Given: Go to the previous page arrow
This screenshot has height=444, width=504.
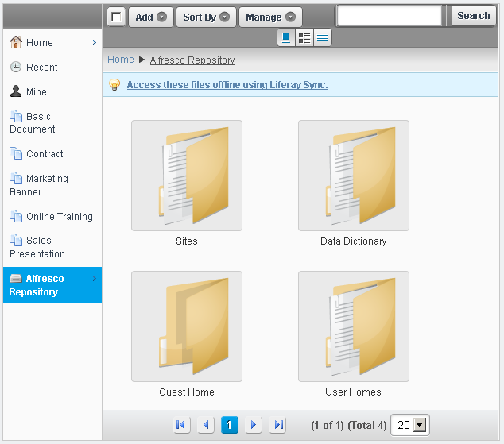Looking at the screenshot, I should (206, 425).
